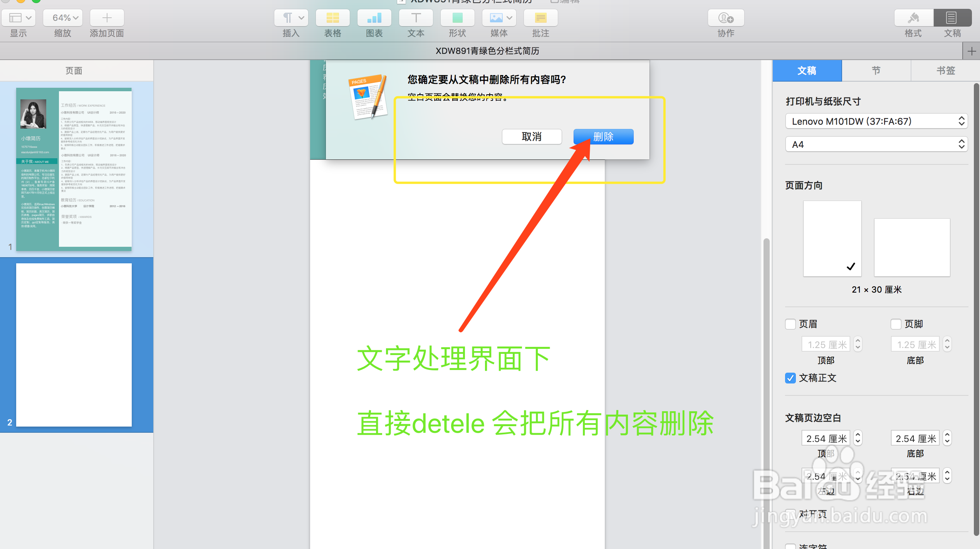The width and height of the screenshot is (980, 549).
Task: Confirm with the 删除 (Delete) button
Action: click(603, 137)
